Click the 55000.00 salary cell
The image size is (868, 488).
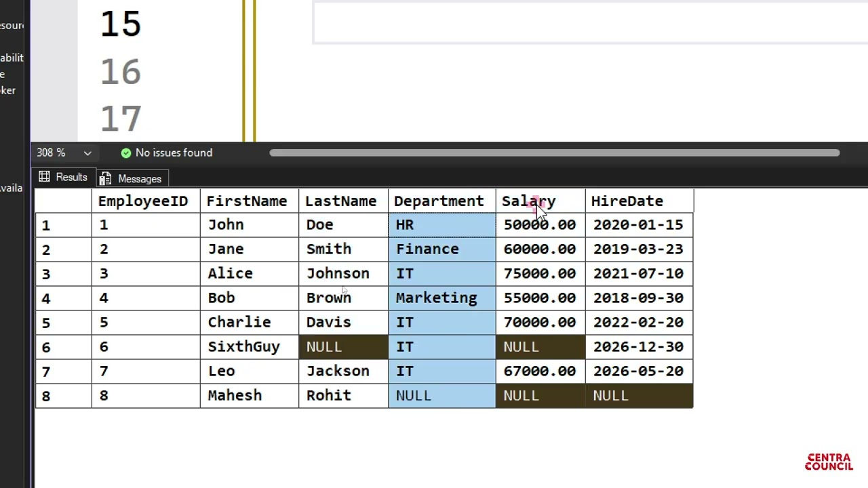coord(540,298)
